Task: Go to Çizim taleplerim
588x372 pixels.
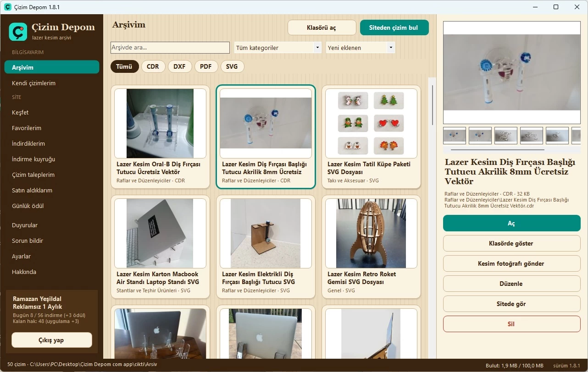Action: point(52,175)
